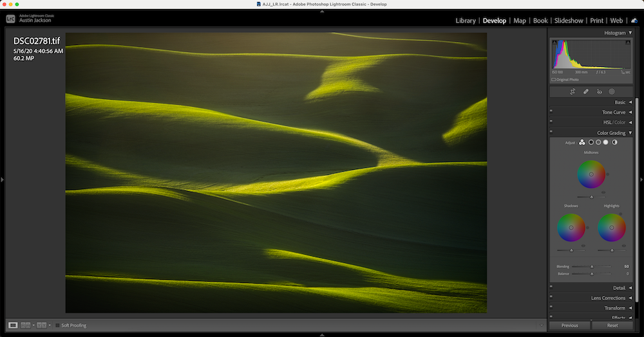Open the Reference view options dropdown arrow
Screen dimensions: 644x337
tap(33, 325)
